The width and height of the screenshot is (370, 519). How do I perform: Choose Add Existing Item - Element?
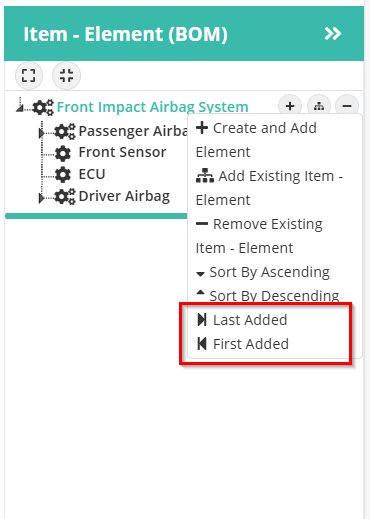click(x=269, y=188)
